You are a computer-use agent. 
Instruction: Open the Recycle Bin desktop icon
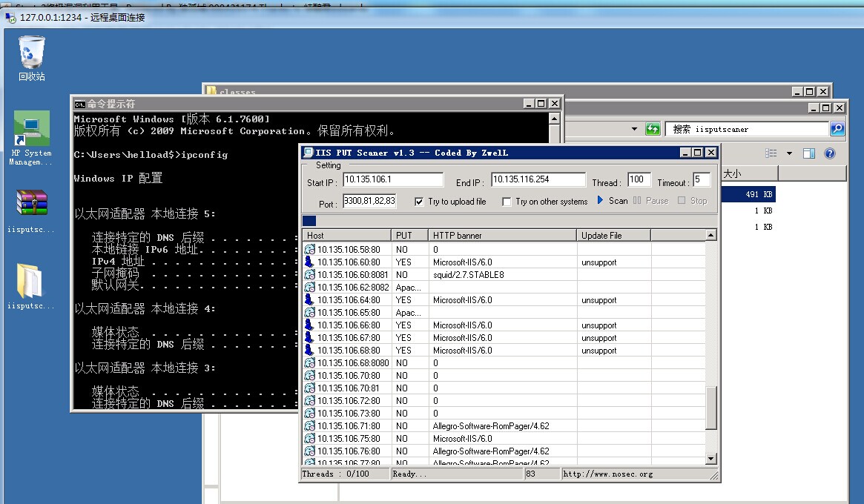tap(31, 59)
